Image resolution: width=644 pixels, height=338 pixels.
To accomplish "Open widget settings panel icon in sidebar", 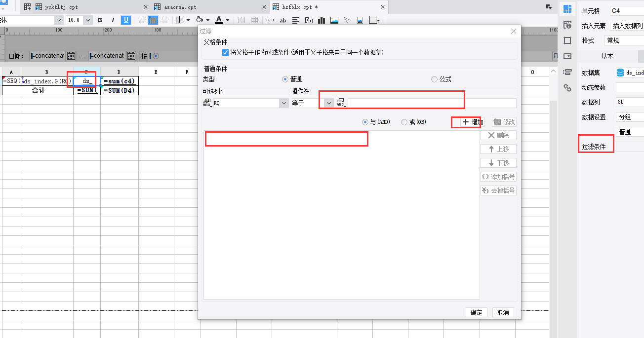I will point(567,56).
